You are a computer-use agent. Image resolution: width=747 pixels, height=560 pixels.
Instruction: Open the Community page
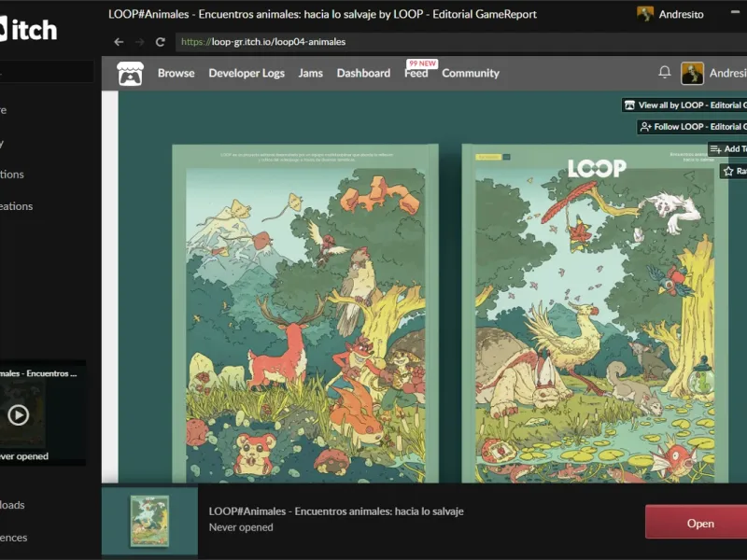pyautogui.click(x=471, y=74)
